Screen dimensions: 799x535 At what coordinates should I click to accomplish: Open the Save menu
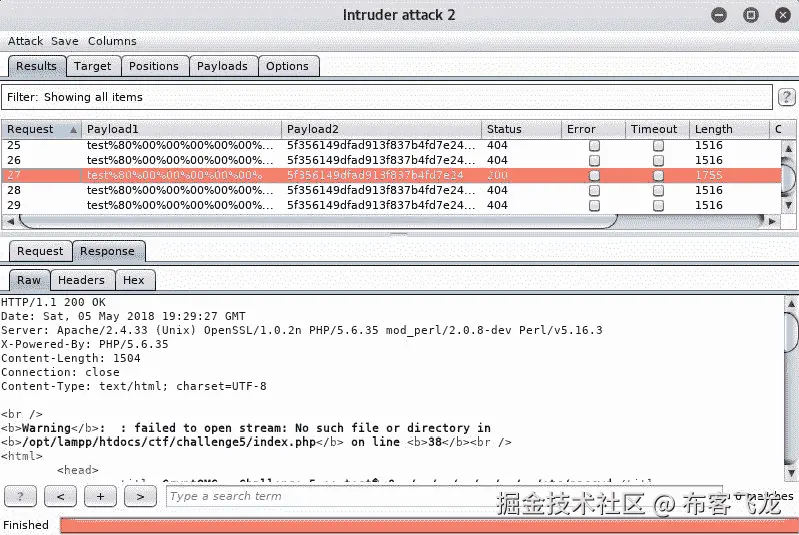pyautogui.click(x=65, y=41)
